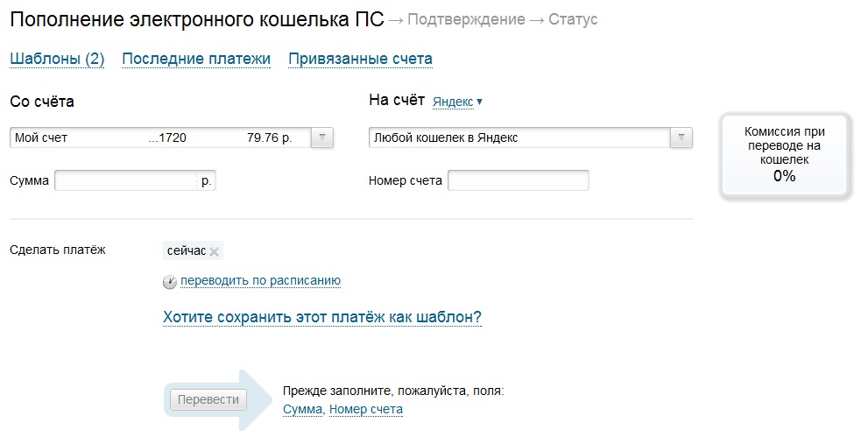This screenshot has height=444, width=868.
Task: Expand the Мой счет source account dropdown arrow
Action: (x=322, y=137)
